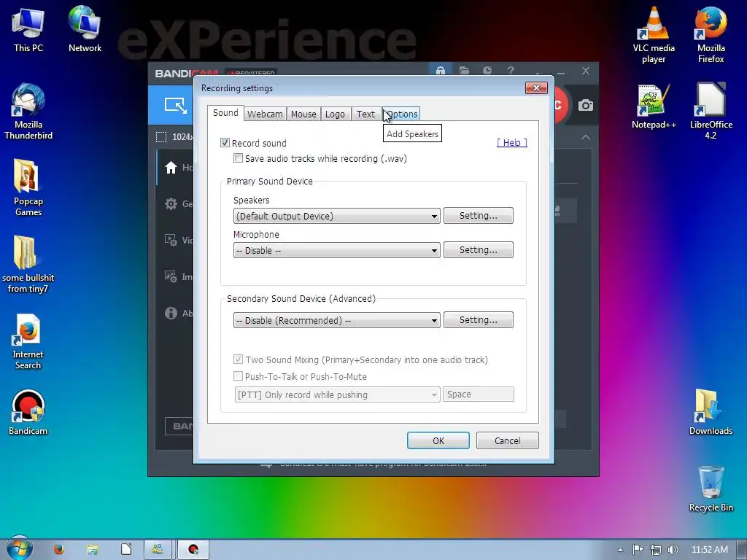Select the Sound tab
The image size is (747, 560).
[x=225, y=113]
